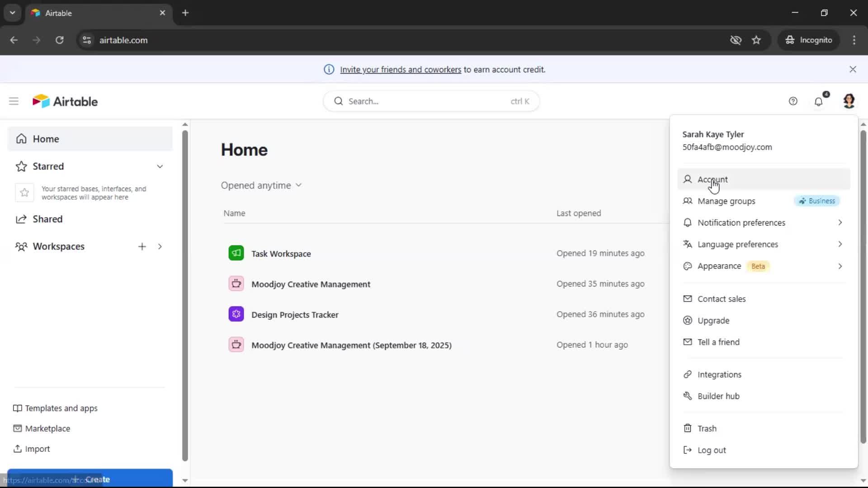This screenshot has width=868, height=488.
Task: Open the Opened anytime filter dropdown
Action: 261,185
